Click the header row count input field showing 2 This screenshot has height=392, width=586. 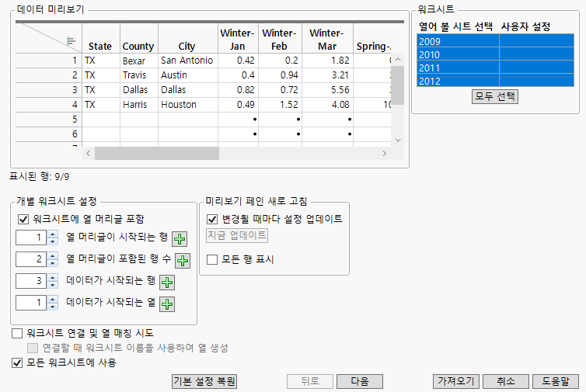point(31,259)
